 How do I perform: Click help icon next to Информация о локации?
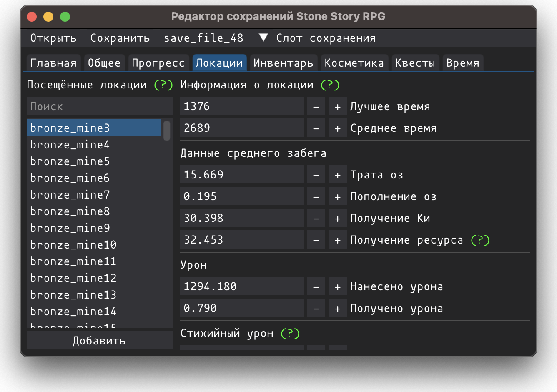[330, 85]
